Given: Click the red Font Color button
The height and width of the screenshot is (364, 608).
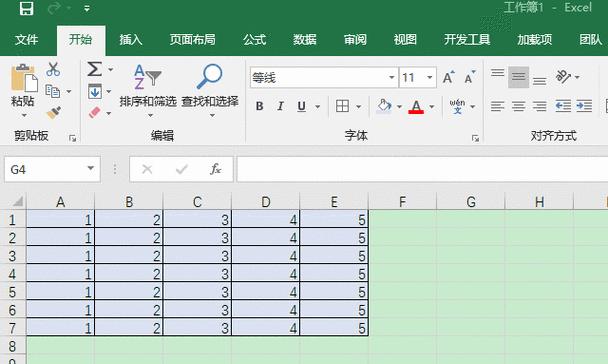Looking at the screenshot, I should point(416,107).
